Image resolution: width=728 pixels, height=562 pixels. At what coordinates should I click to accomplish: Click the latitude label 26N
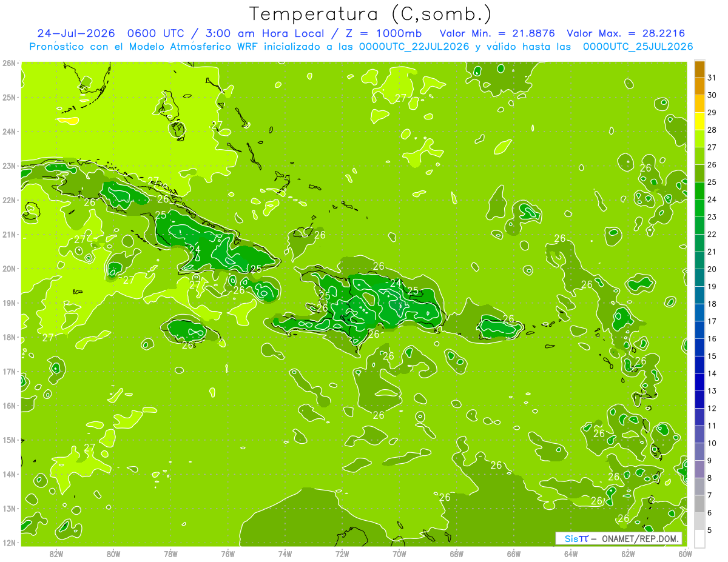click(x=9, y=63)
